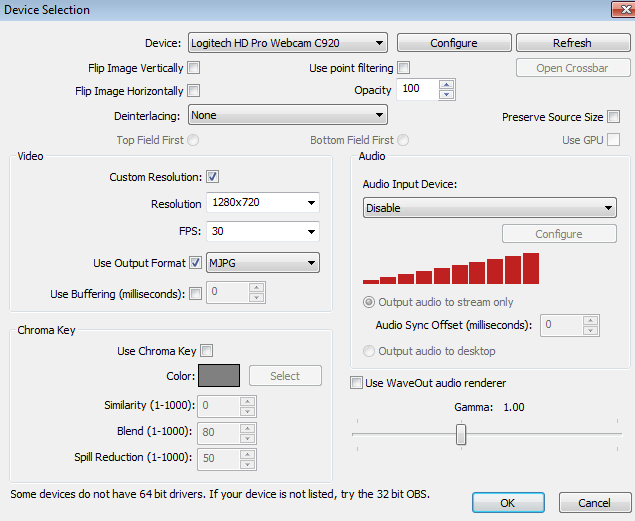Uncheck the Use Output Format checkbox
This screenshot has height=521, width=635.
click(x=195, y=263)
